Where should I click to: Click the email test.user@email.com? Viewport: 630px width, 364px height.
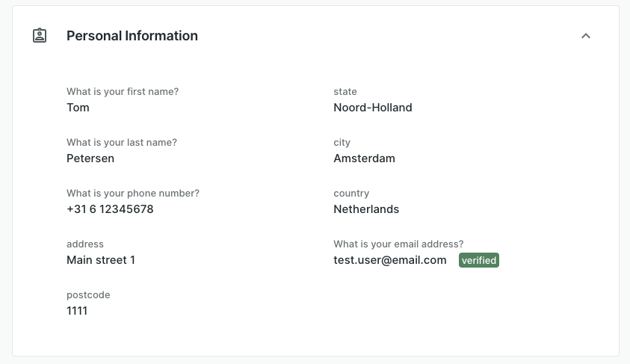(390, 260)
